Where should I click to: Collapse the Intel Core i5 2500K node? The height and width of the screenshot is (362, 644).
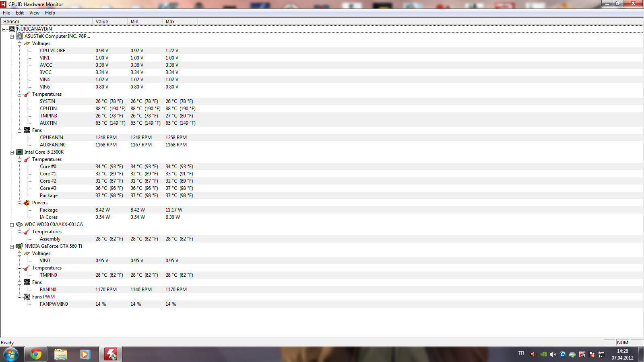tap(12, 152)
